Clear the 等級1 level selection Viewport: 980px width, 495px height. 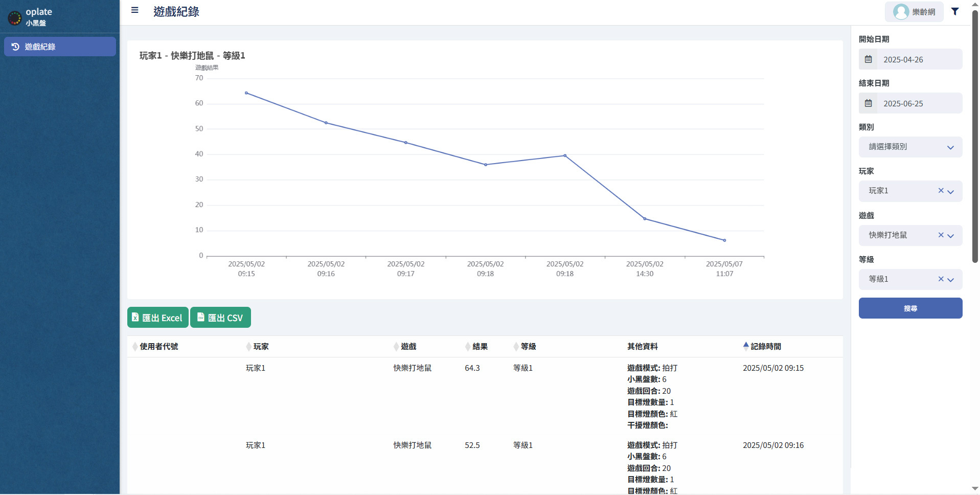tap(940, 279)
